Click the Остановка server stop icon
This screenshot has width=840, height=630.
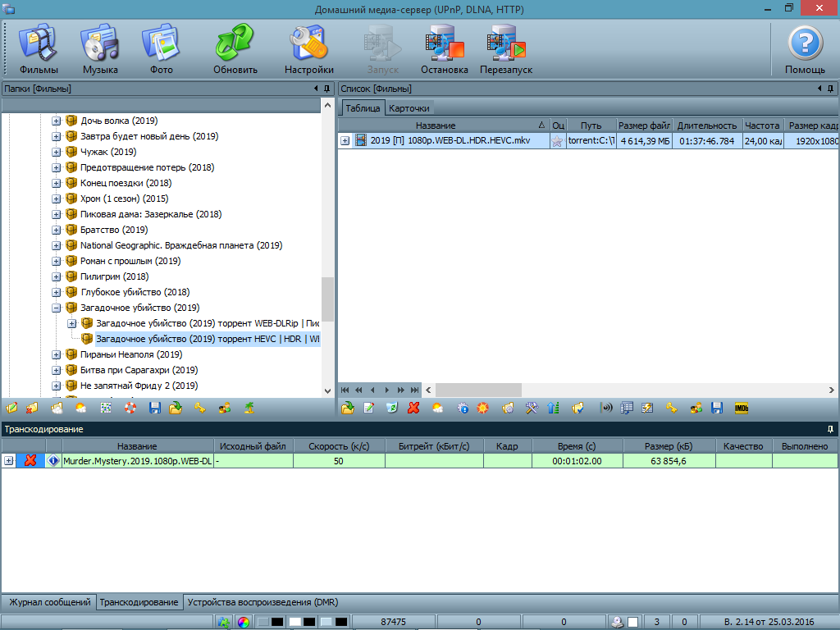pos(444,49)
